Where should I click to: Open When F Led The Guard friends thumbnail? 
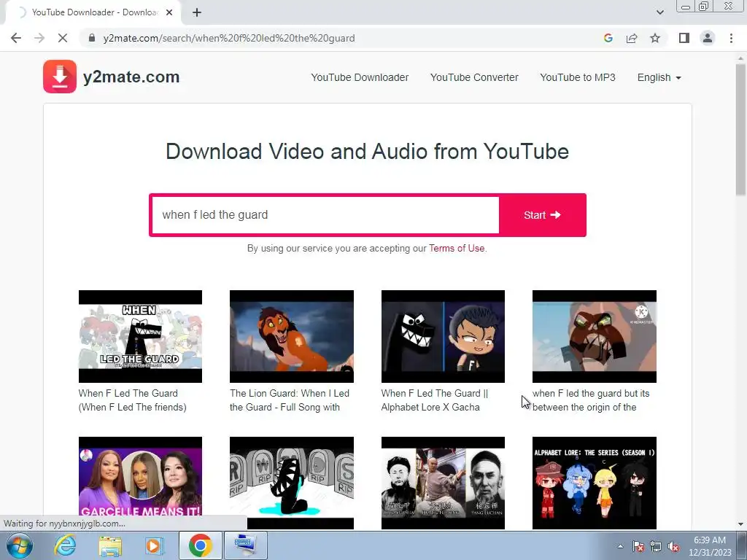140,336
